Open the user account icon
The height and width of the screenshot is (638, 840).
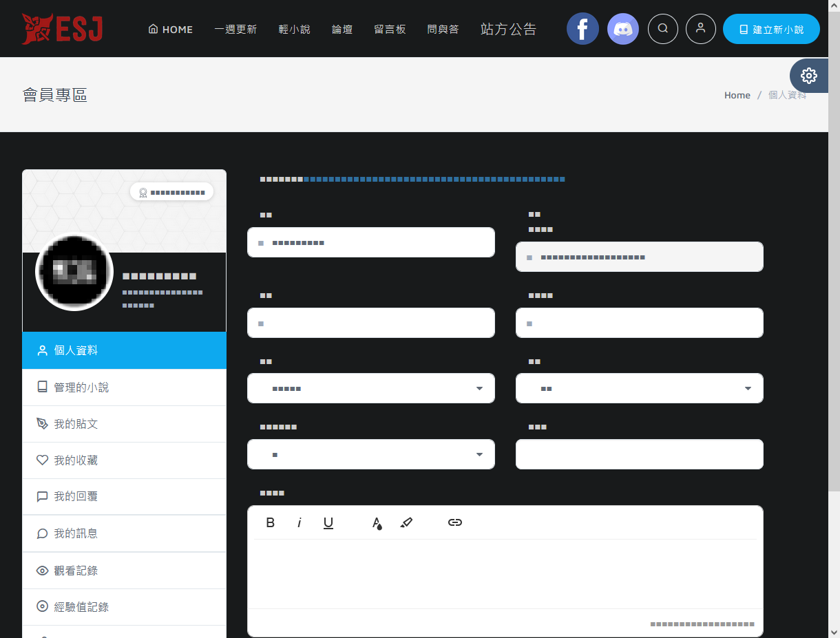(701, 29)
